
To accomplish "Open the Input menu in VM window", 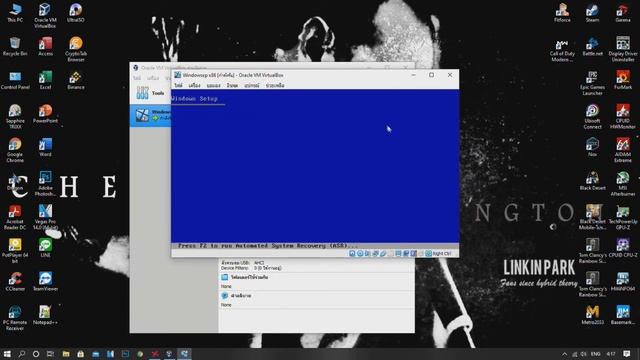I will (x=232, y=86).
